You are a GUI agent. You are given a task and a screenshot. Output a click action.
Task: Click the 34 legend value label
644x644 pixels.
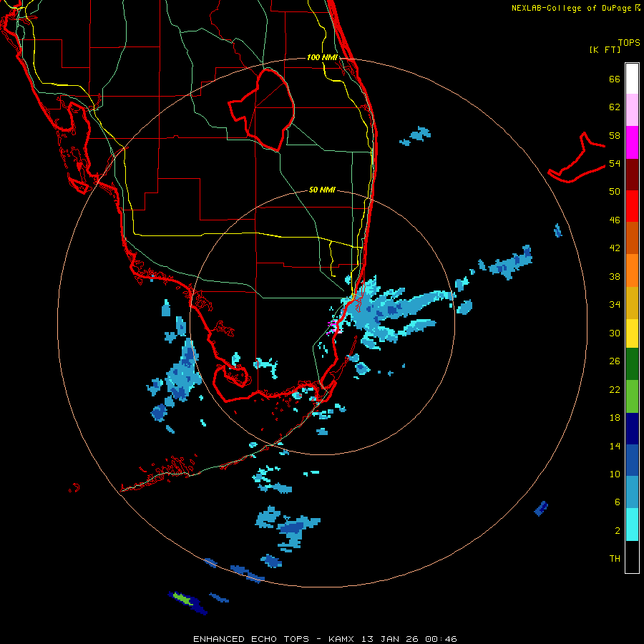point(615,305)
